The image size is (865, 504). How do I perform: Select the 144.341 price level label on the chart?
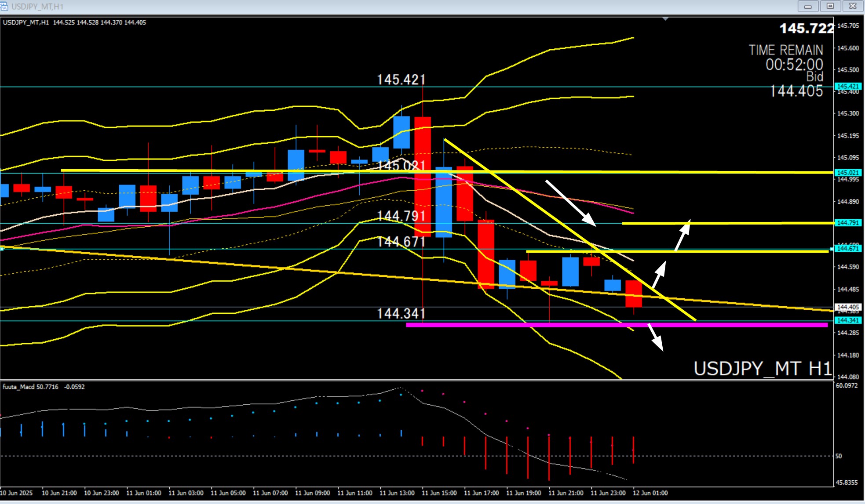point(401,313)
